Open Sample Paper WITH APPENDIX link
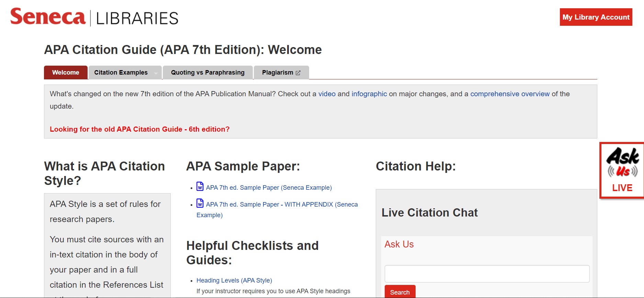 (277, 210)
